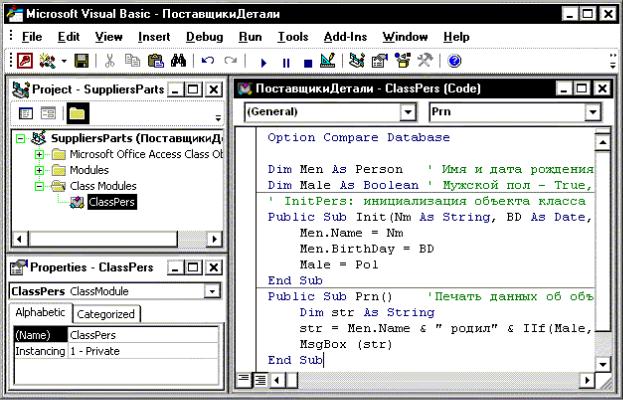
Task: Click the Insert Module toolbar icon
Action: (48, 61)
